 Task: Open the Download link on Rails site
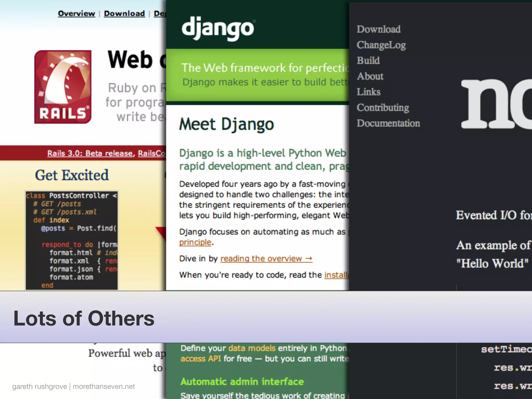coord(124,14)
